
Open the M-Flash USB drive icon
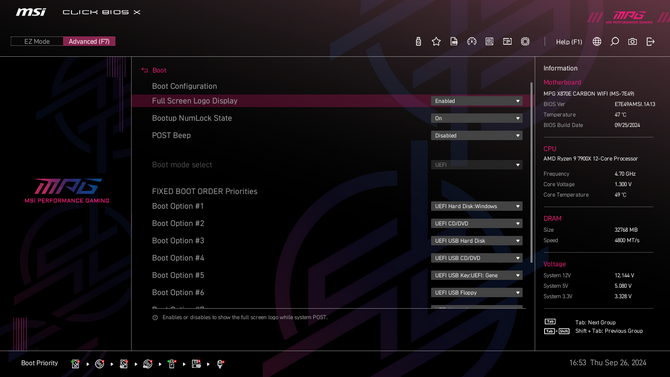click(x=418, y=41)
